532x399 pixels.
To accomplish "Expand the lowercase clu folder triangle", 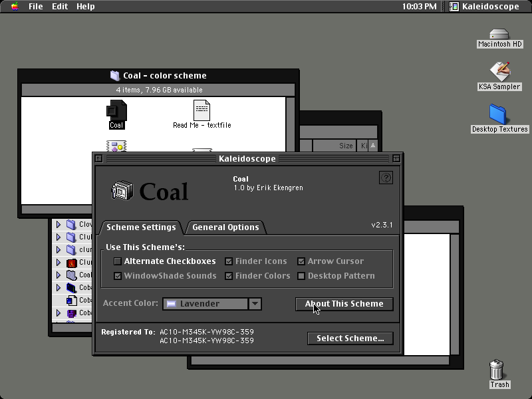I will coord(59,250).
